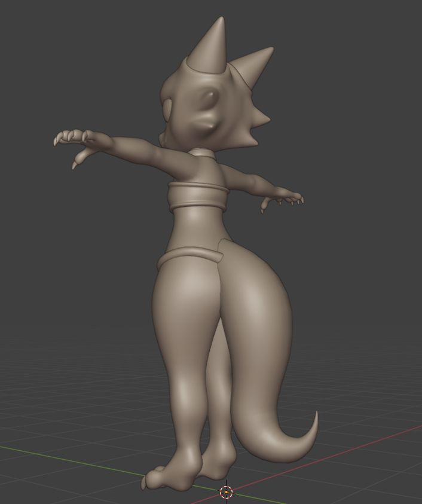Click the character's curled tail tip
Image resolution: width=422 pixels, height=504 pixels.
click(310, 434)
